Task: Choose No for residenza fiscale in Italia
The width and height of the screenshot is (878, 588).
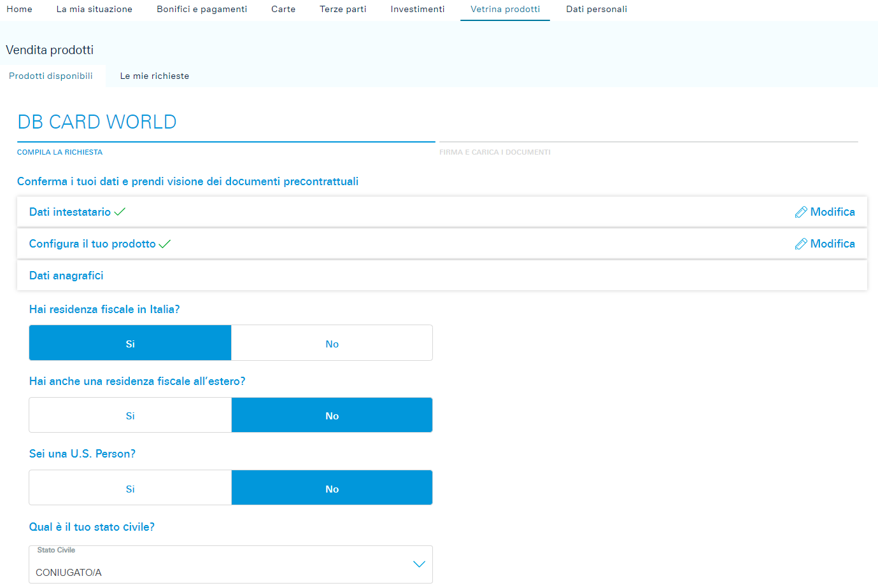Action: pyautogui.click(x=332, y=344)
